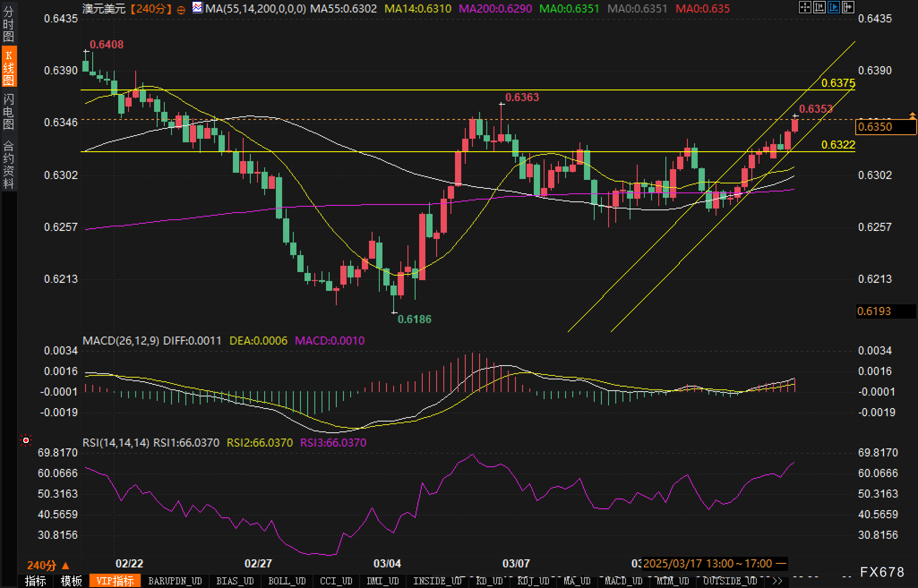Click the VIP指标 tab
The width and height of the screenshot is (918, 588).
tap(115, 581)
